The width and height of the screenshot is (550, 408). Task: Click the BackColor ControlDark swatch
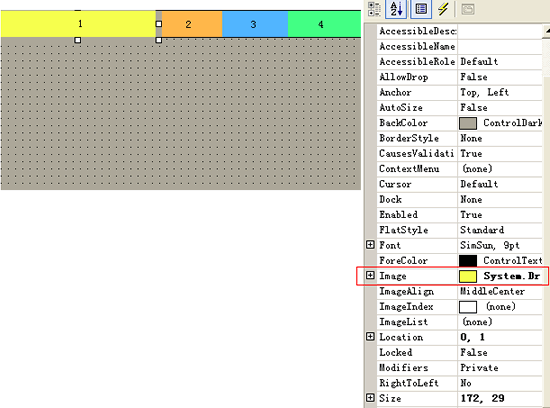pyautogui.click(x=468, y=123)
